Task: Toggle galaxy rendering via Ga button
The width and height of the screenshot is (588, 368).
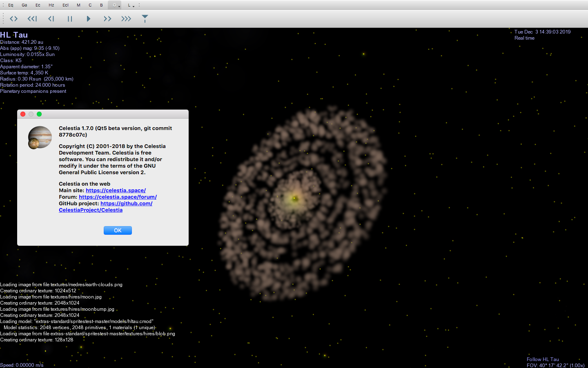Action: click(x=24, y=5)
